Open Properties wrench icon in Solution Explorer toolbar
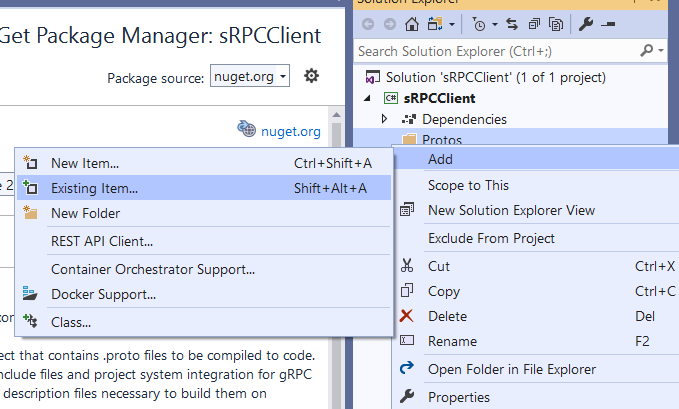Image resolution: width=679 pixels, height=409 pixels. (x=585, y=24)
